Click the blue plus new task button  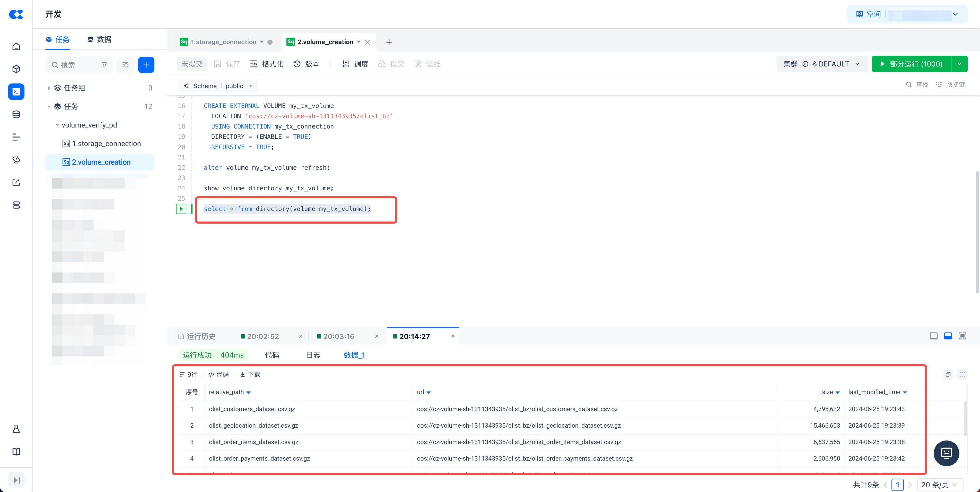[146, 65]
